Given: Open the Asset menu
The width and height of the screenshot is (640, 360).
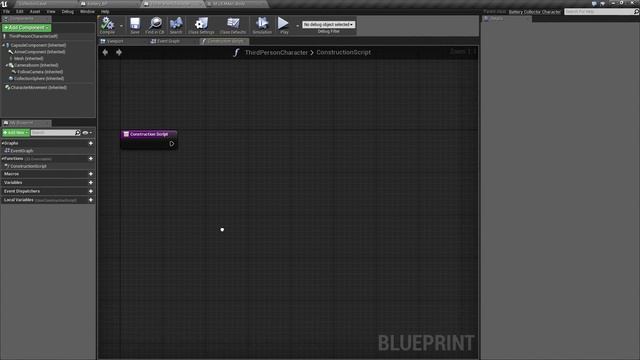Looking at the screenshot, I should [35, 11].
